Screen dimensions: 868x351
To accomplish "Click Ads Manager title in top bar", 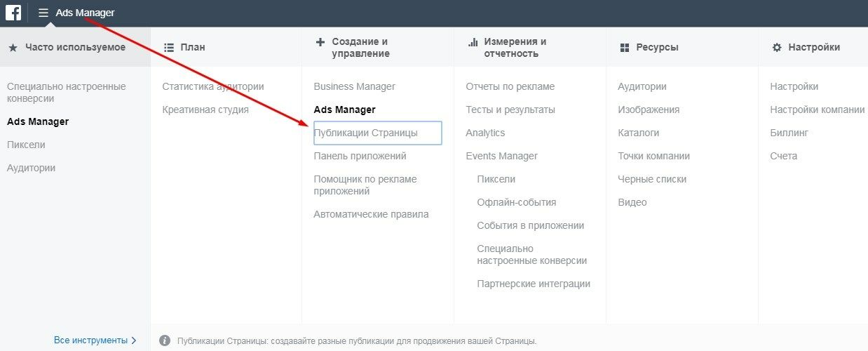I will click(85, 13).
